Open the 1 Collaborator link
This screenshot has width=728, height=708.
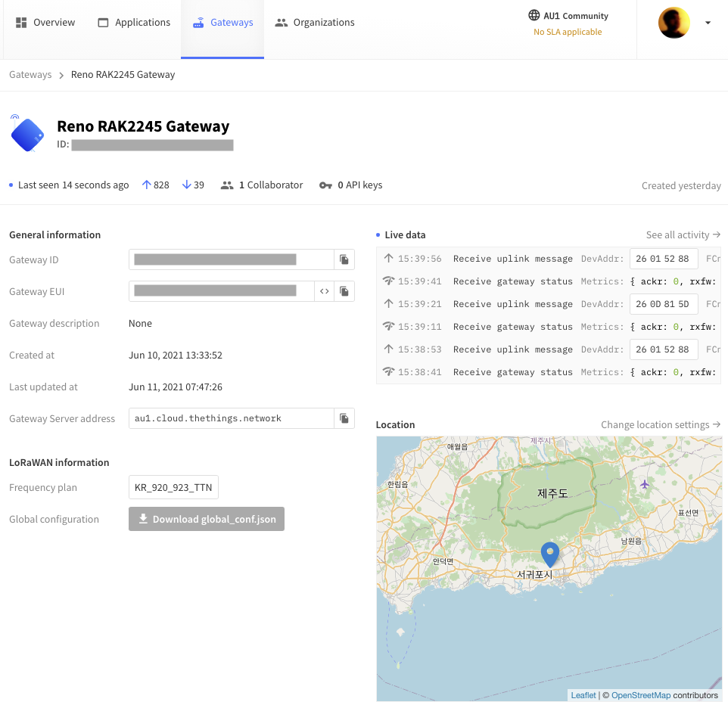point(262,185)
